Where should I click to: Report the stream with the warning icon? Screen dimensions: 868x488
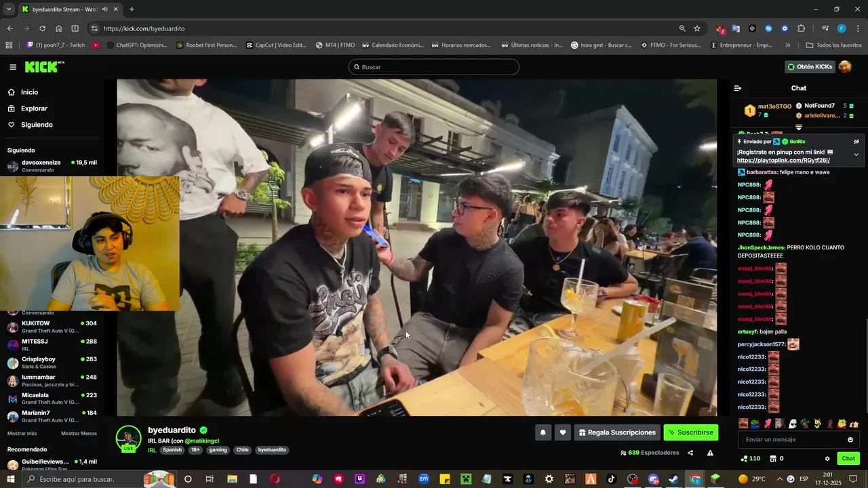pyautogui.click(x=710, y=453)
